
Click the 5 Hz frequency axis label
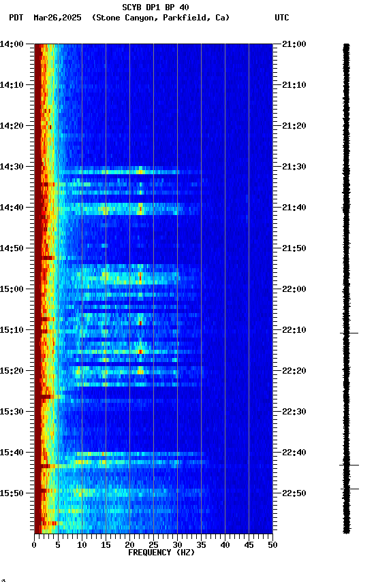pyautogui.click(x=58, y=545)
